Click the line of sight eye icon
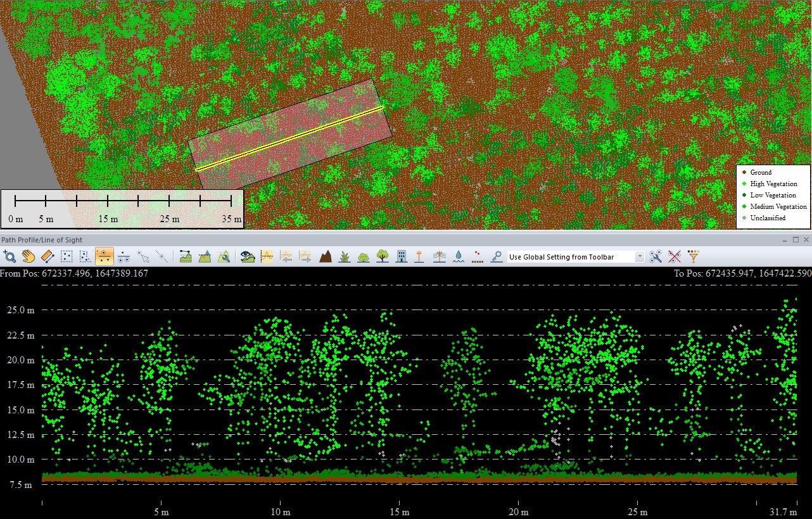The height and width of the screenshot is (519, 812). tap(248, 256)
